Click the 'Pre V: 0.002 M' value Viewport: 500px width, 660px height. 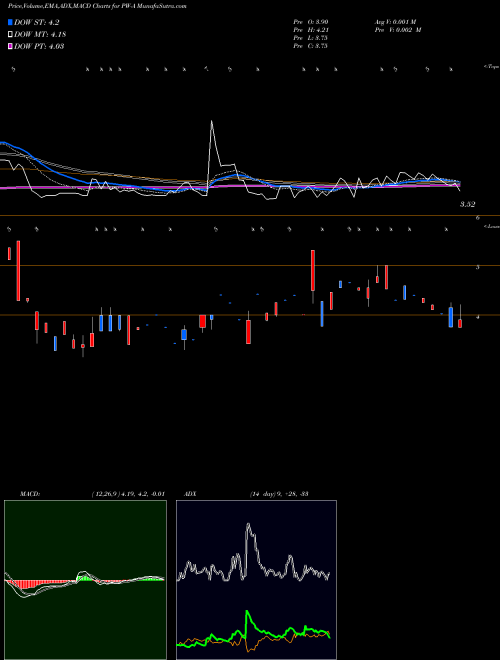click(x=398, y=29)
